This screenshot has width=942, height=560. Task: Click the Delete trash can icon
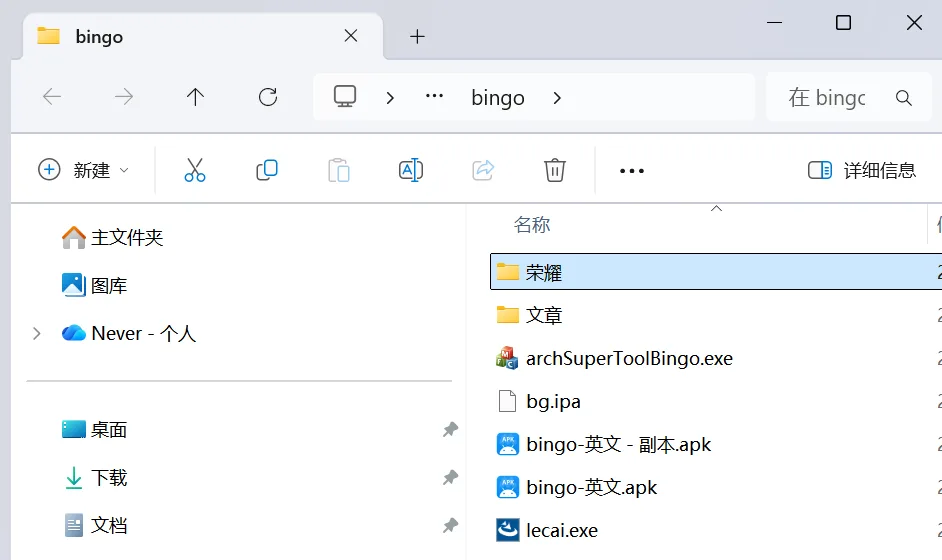click(555, 170)
